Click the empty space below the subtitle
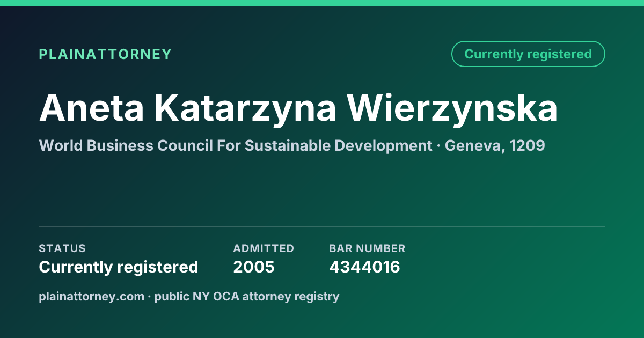This screenshot has height=338, width=644. point(322,188)
